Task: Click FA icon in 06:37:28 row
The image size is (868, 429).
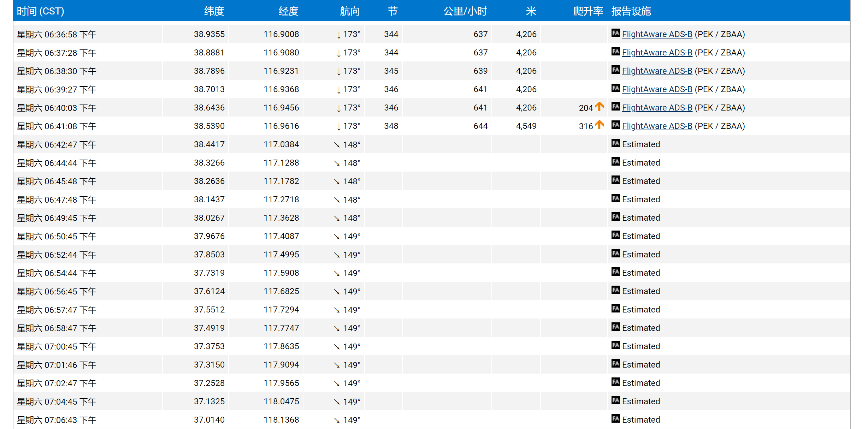Action: pyautogui.click(x=616, y=52)
